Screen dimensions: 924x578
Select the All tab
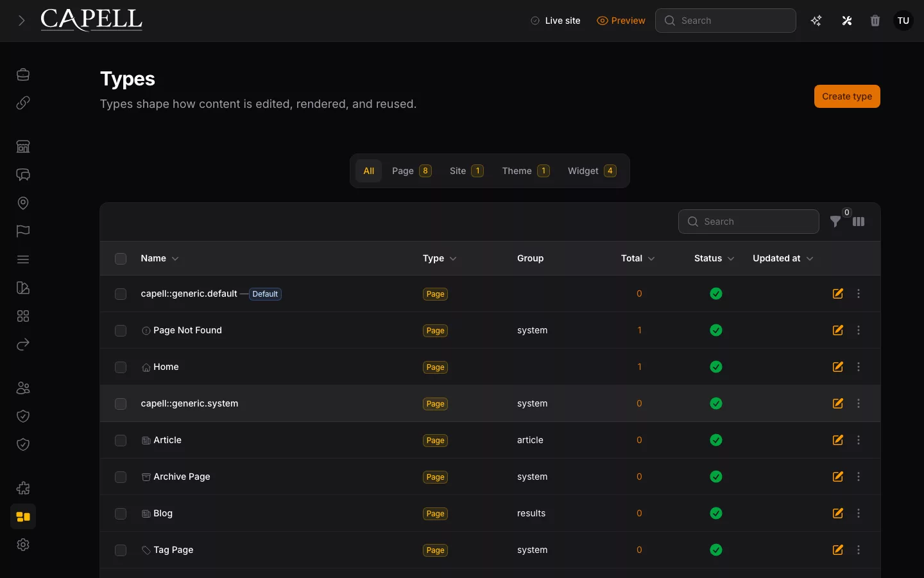click(369, 171)
